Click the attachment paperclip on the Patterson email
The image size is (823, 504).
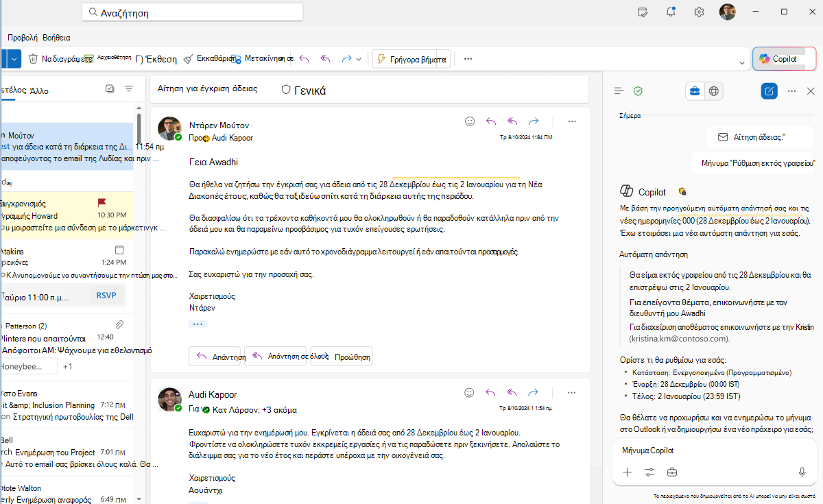[119, 324]
